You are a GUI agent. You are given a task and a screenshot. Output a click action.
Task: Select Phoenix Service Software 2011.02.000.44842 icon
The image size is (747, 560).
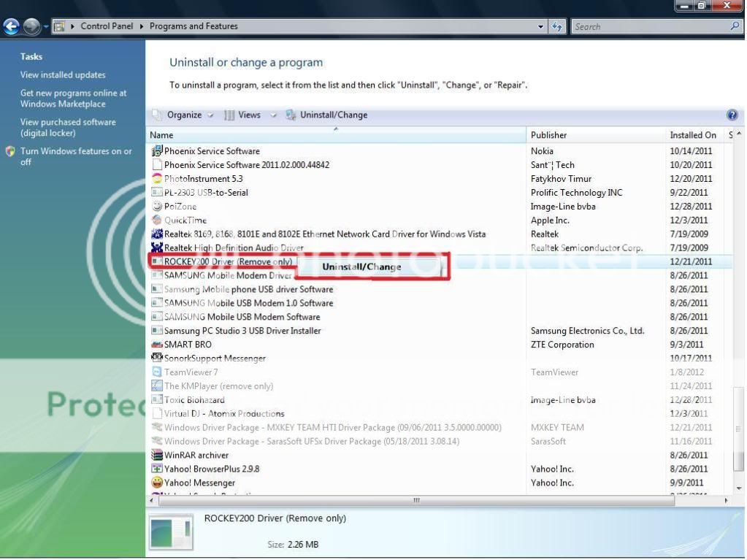(157, 165)
